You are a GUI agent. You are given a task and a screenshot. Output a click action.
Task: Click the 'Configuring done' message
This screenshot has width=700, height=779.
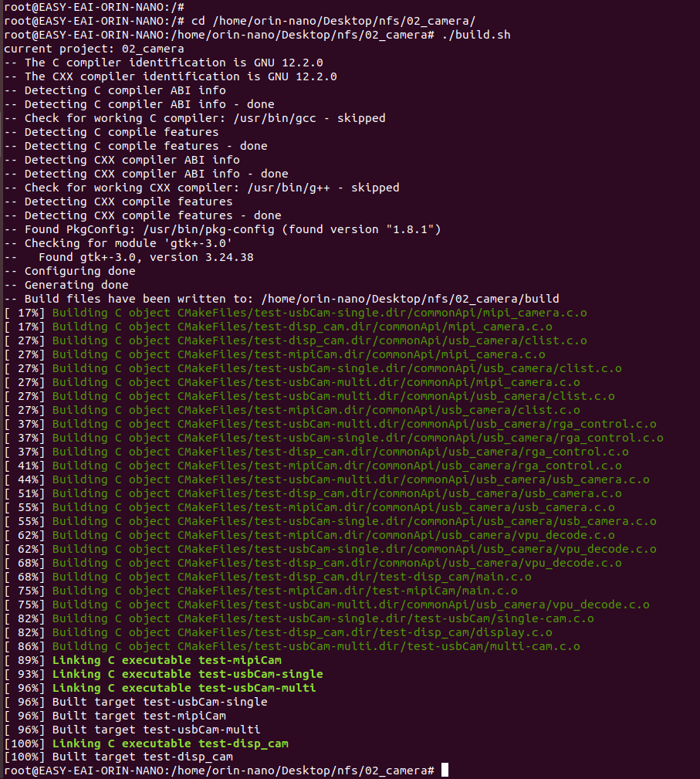79,271
